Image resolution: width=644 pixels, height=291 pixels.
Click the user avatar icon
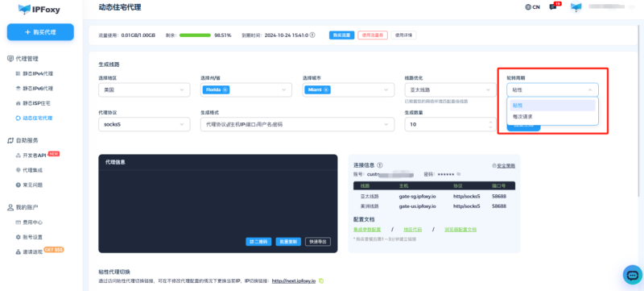(x=576, y=7)
